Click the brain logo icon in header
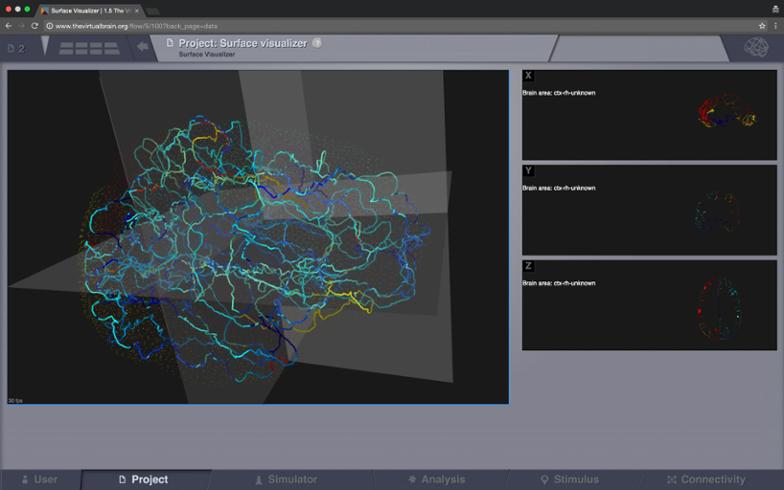This screenshot has height=490, width=784. pos(759,48)
